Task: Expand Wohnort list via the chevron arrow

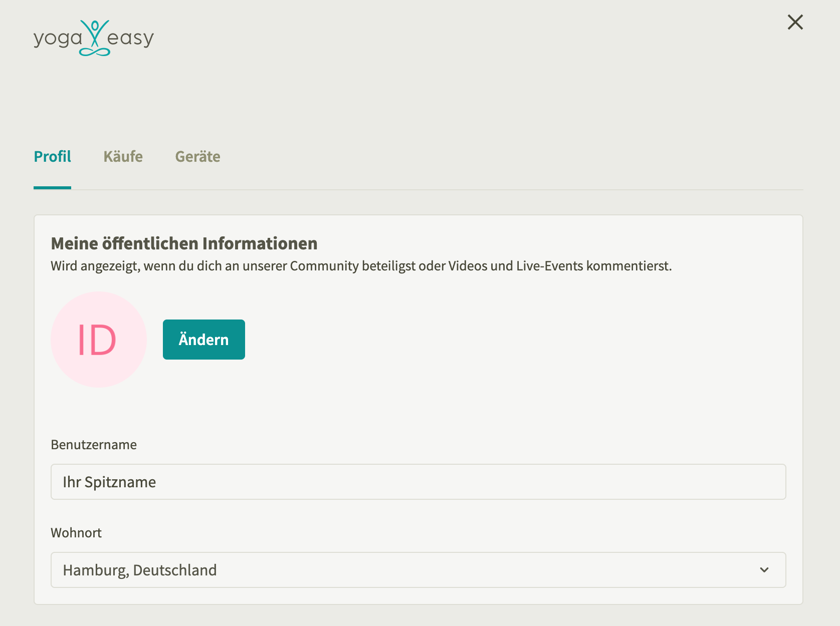Action: (764, 570)
